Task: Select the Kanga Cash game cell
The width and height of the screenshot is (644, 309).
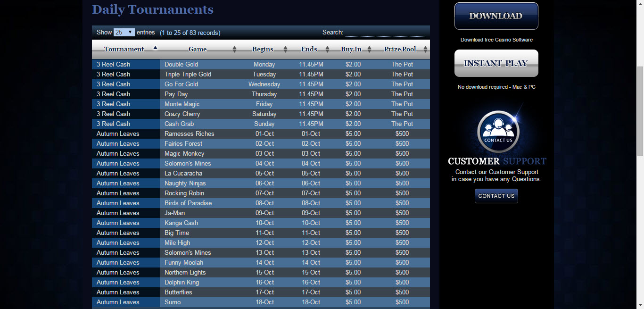Action: click(x=199, y=223)
